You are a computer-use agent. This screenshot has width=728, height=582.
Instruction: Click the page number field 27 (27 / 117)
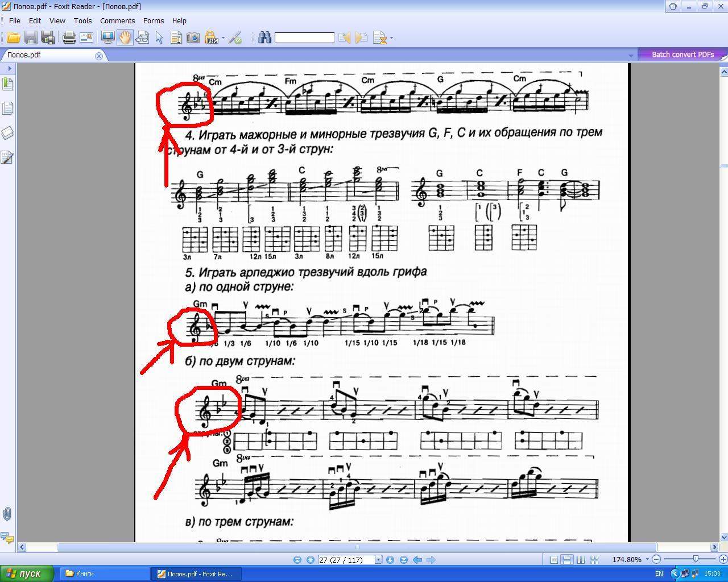(x=346, y=560)
